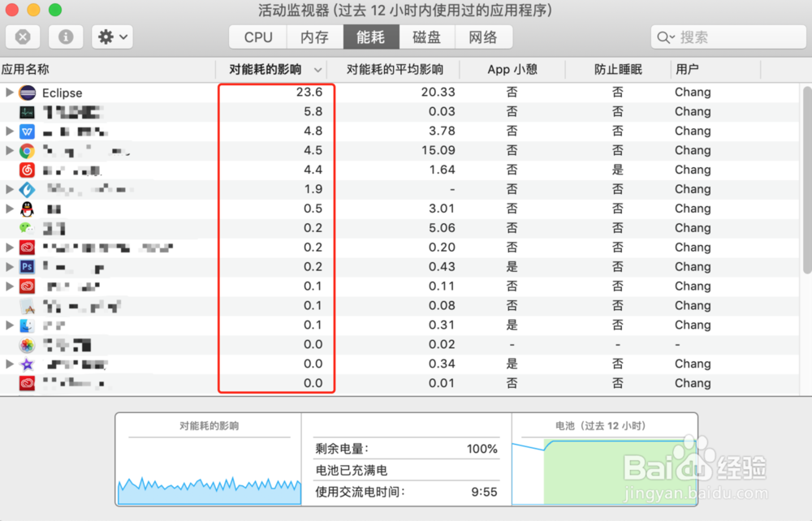Click the quit process (X) toolbar icon

coord(23,36)
